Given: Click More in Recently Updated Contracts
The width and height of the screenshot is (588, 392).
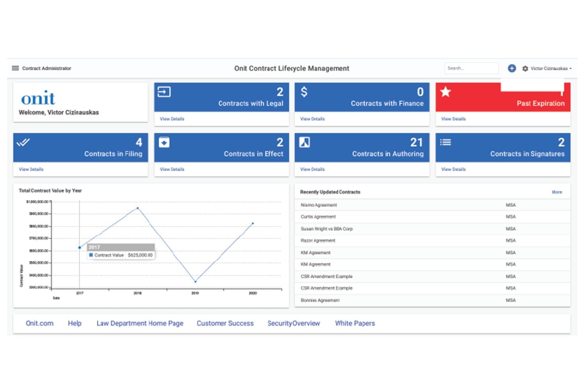Looking at the screenshot, I should [557, 192].
